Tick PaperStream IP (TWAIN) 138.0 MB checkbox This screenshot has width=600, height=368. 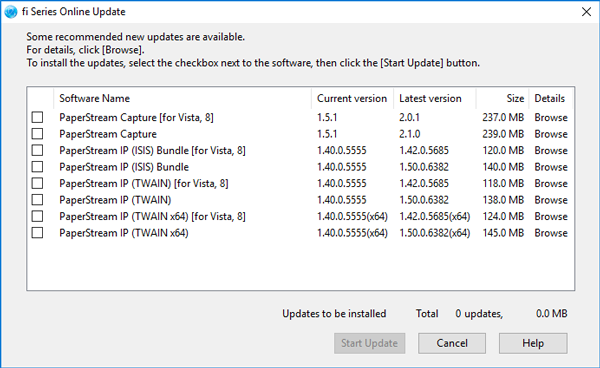37,200
